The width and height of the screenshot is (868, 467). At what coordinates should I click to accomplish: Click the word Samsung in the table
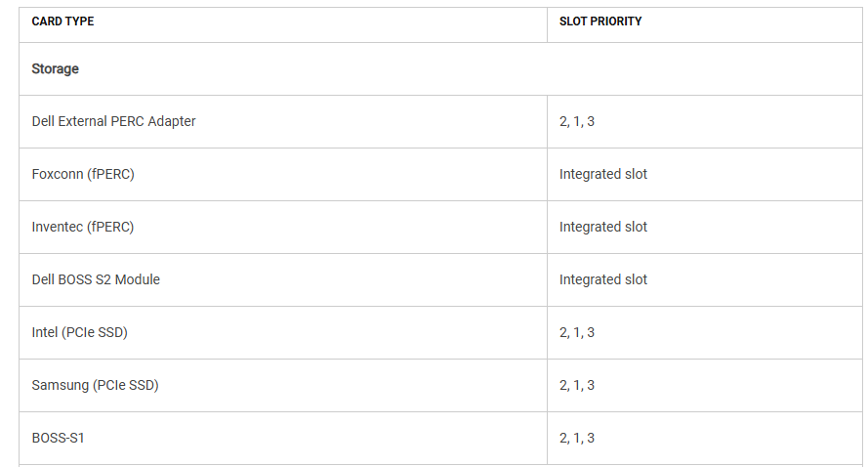(60, 386)
